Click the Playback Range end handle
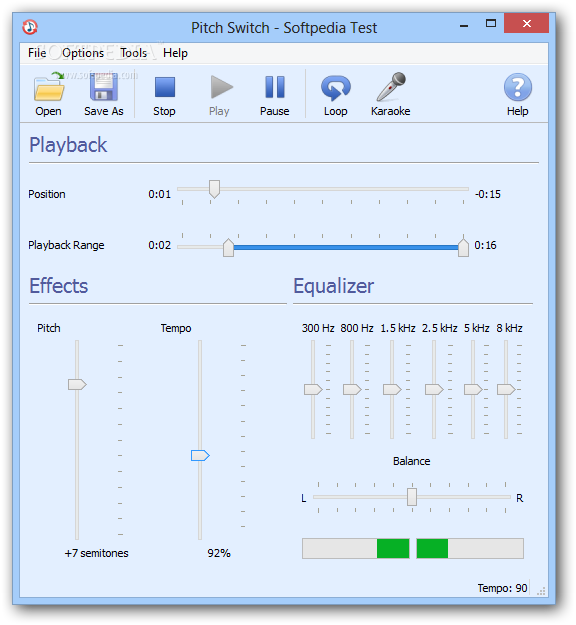The image size is (576, 625). pyautogui.click(x=463, y=248)
